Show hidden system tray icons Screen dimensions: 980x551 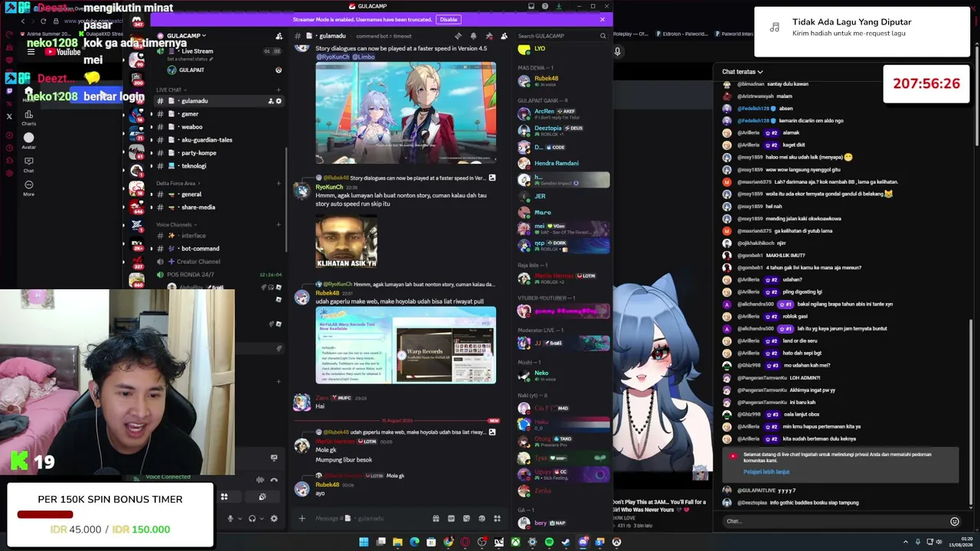tap(906, 543)
